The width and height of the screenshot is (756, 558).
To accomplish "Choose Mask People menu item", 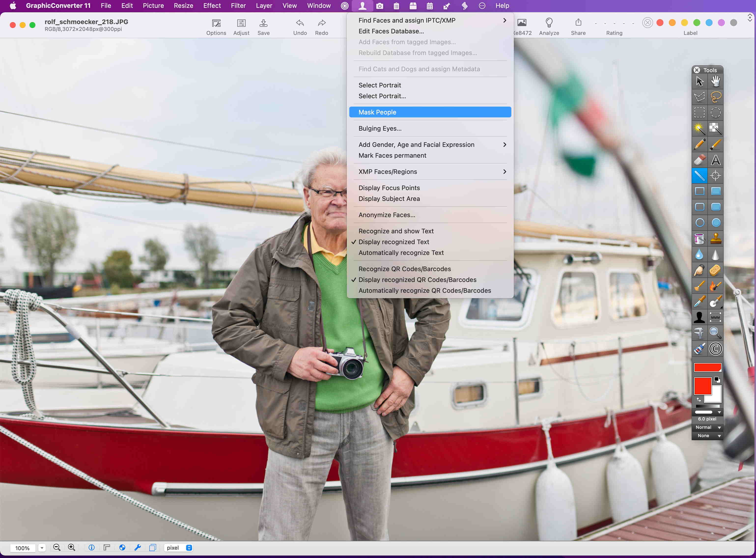I will [x=430, y=112].
